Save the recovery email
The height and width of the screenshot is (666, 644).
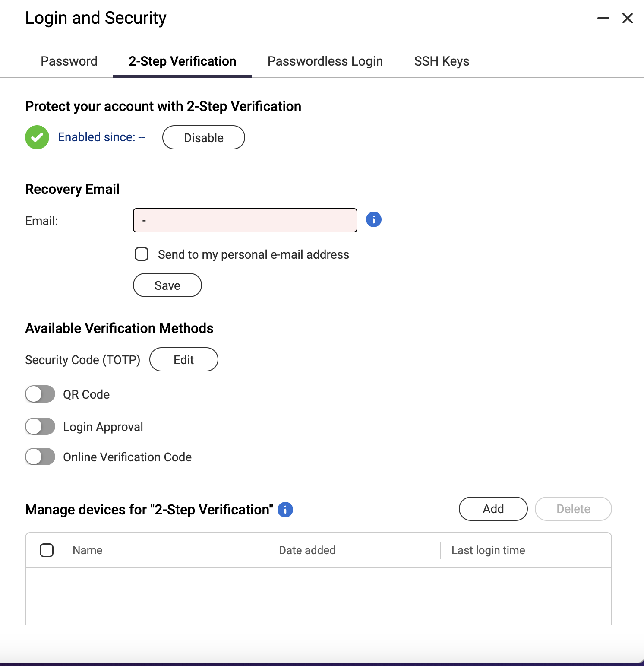[167, 285]
